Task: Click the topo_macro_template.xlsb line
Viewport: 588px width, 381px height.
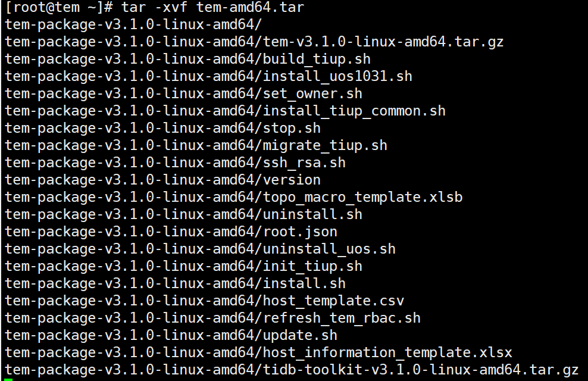Action: [x=234, y=197]
